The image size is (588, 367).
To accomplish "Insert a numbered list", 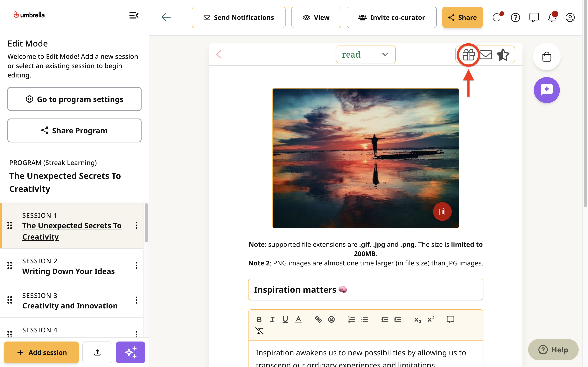I will (x=351, y=320).
